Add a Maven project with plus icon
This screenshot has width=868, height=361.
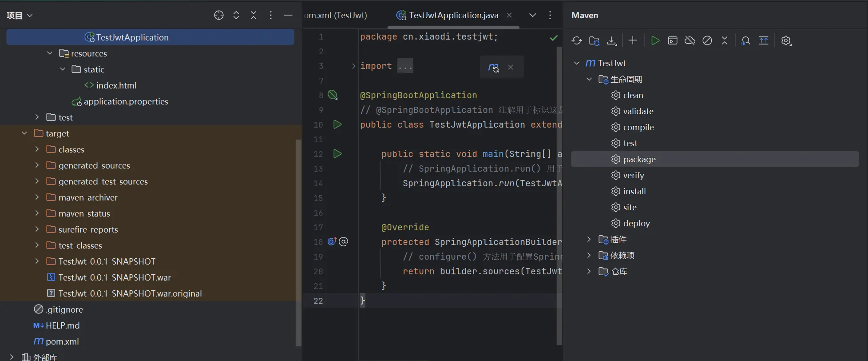tap(633, 41)
